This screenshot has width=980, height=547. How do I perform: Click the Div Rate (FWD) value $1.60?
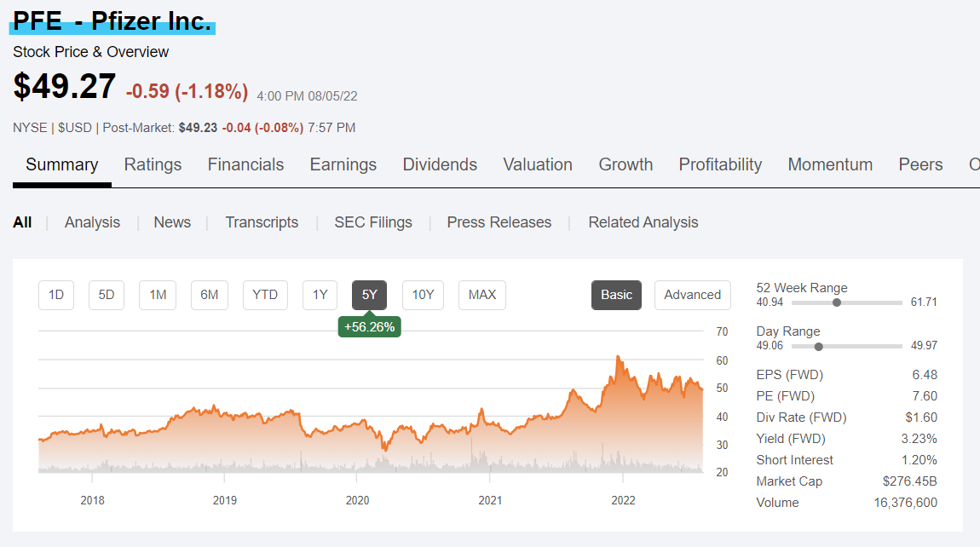[x=921, y=417]
